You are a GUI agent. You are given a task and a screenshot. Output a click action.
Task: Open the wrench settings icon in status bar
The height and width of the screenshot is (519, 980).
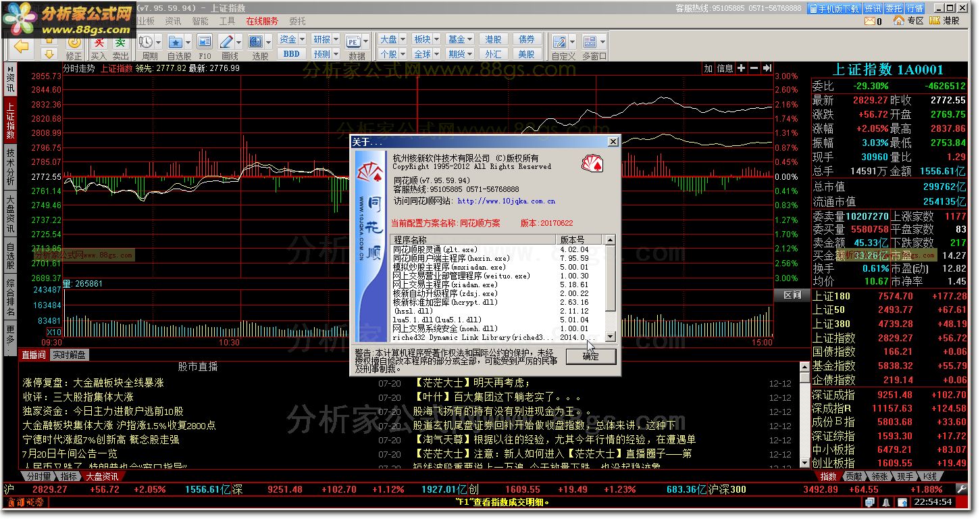coord(962,489)
